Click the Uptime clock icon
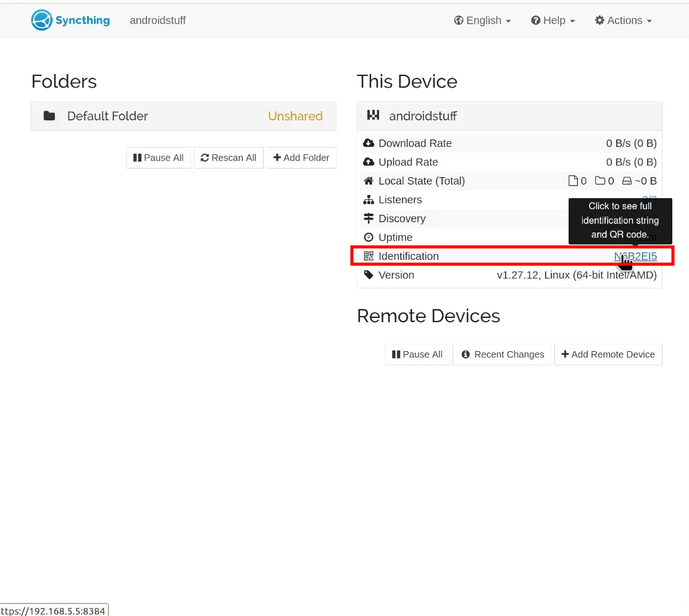 [369, 237]
